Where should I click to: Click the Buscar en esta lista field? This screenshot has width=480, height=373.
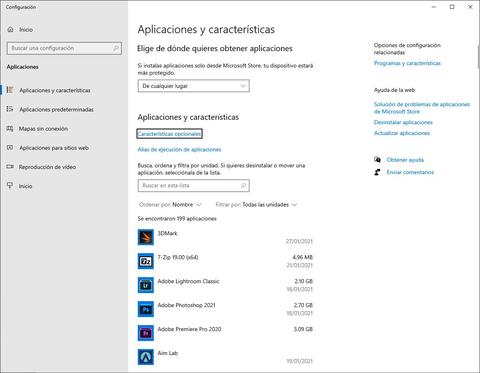tap(193, 186)
